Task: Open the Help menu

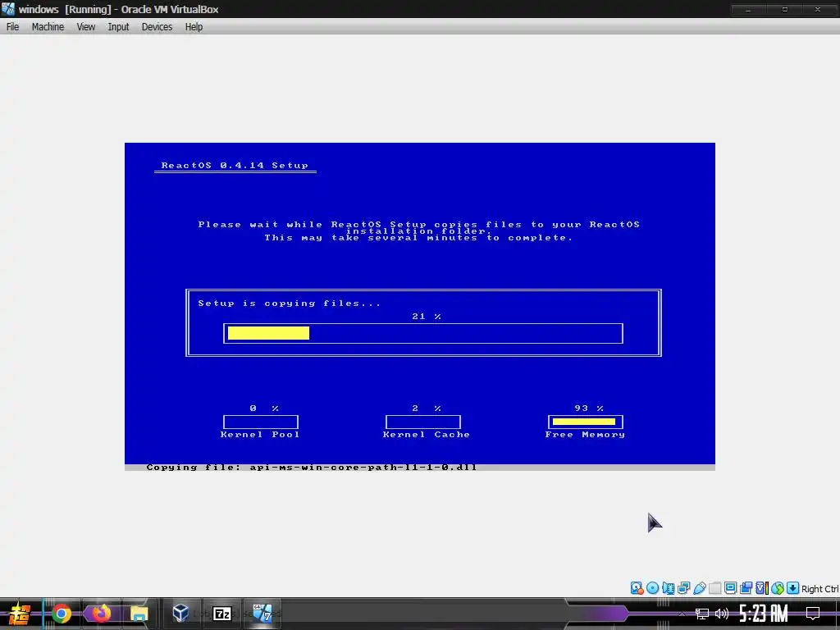Action: [x=194, y=27]
